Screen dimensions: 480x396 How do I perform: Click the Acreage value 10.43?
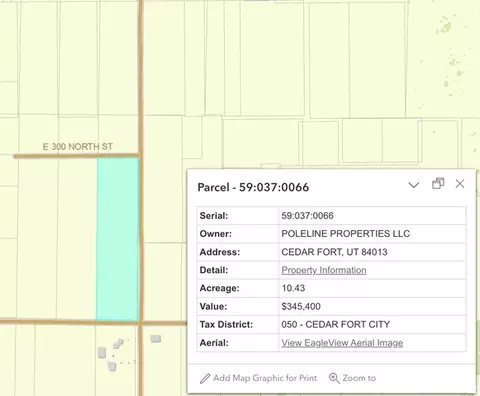(293, 288)
